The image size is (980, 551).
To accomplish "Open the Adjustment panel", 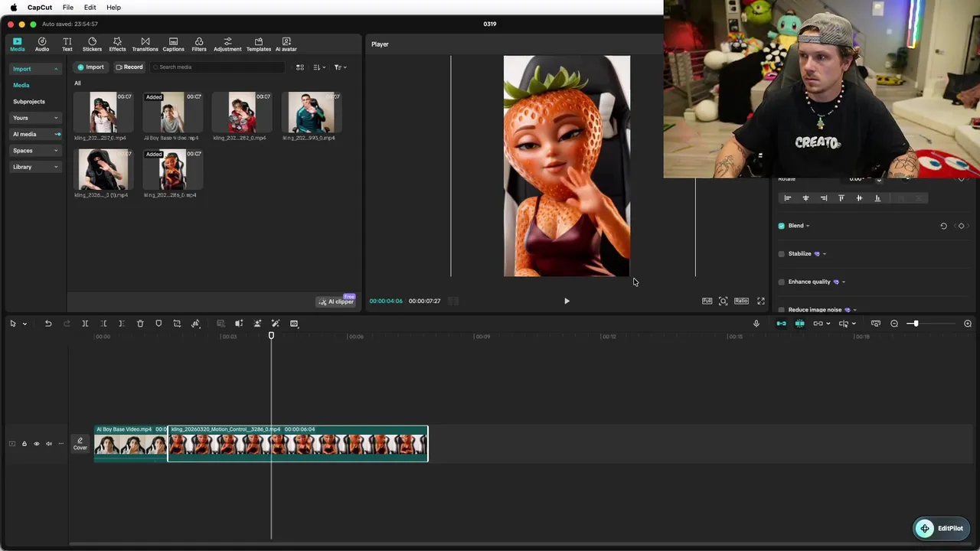I will pos(227,44).
